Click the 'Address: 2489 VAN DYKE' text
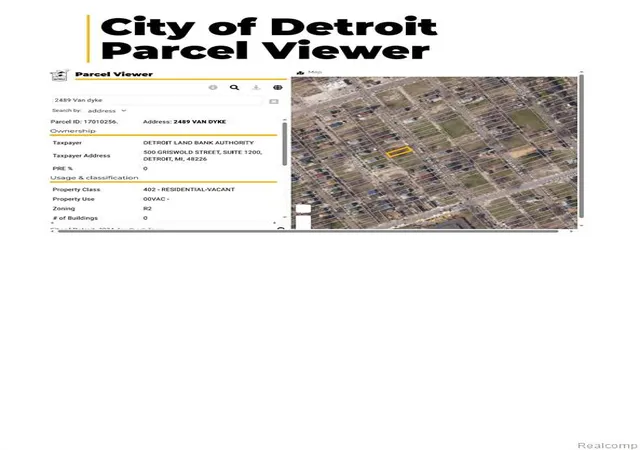 tap(184, 122)
